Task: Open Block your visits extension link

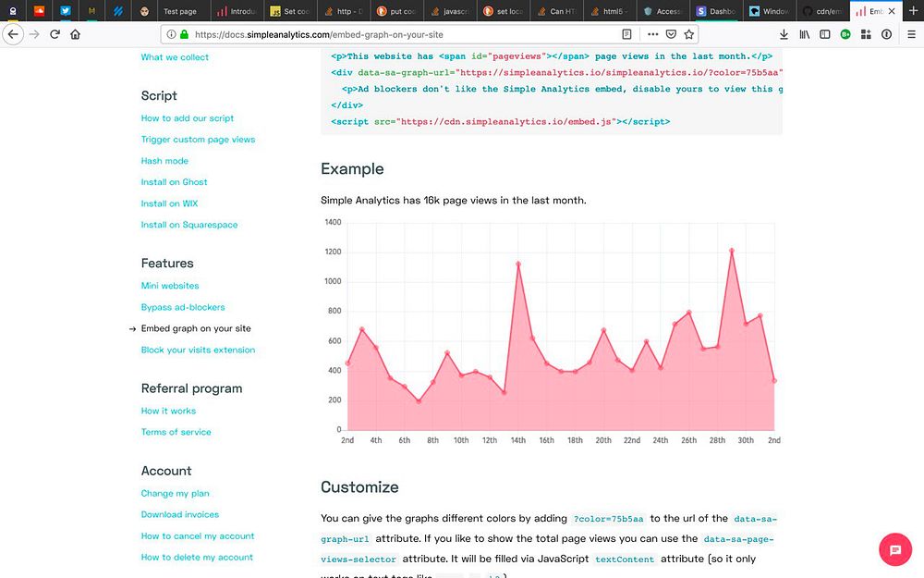Action: tap(198, 350)
